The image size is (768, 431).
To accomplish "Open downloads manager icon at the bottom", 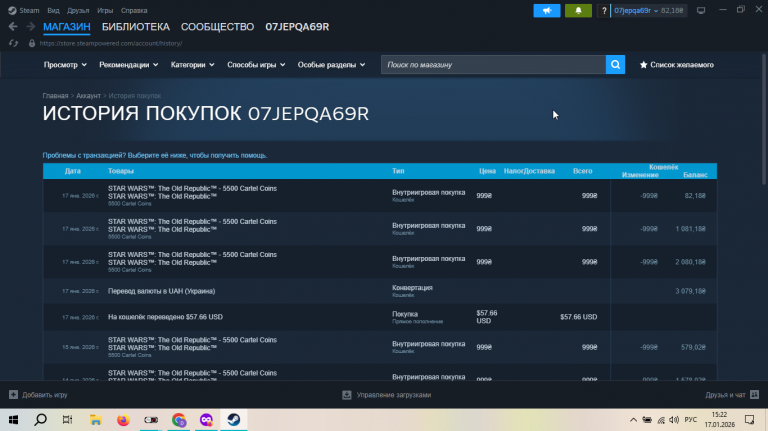I will pyautogui.click(x=347, y=395).
